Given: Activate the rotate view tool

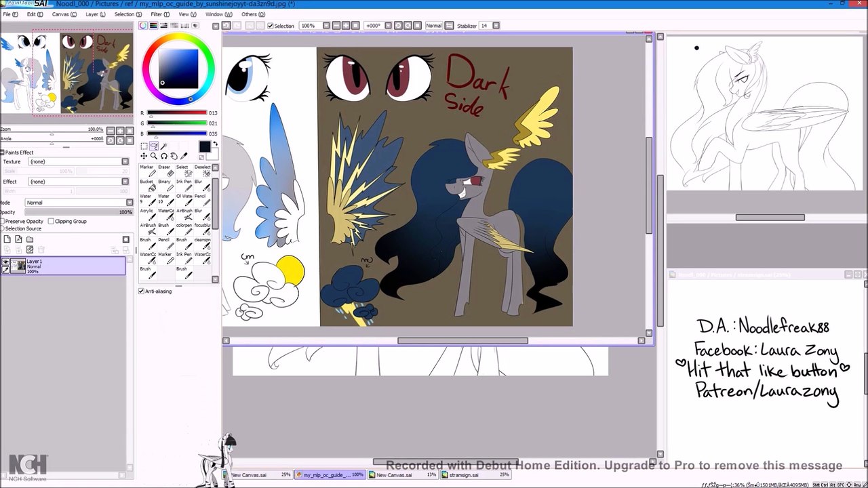Looking at the screenshot, I should click(163, 156).
